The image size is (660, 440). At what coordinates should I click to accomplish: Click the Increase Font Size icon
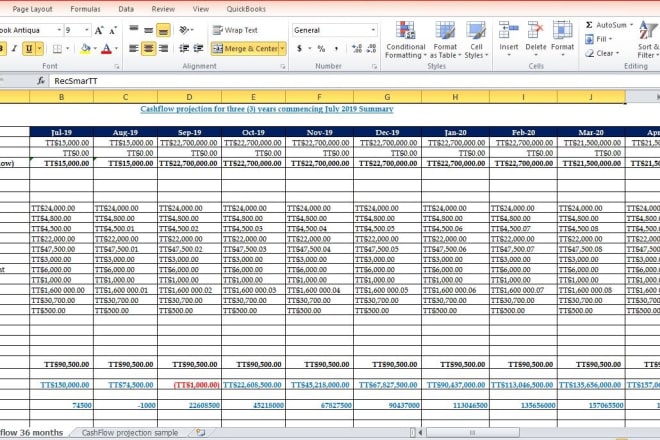(x=99, y=30)
